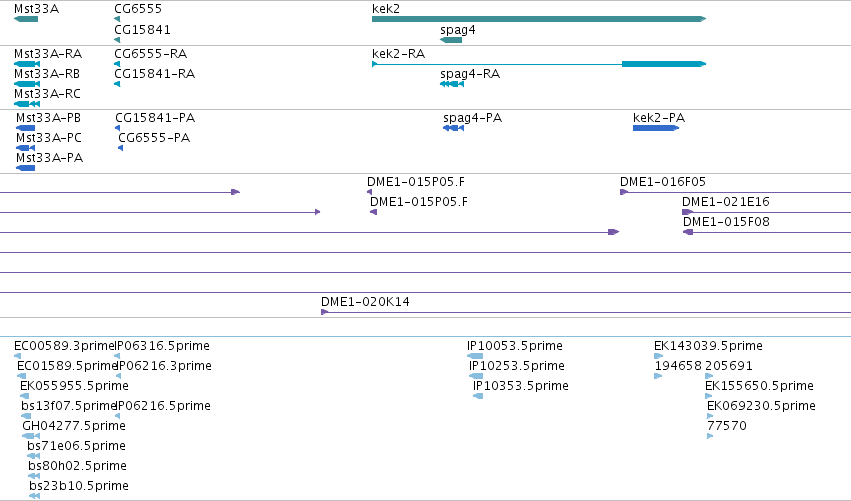
Task: Click the bs23b10.5prime EST glyph
Action: click(x=35, y=496)
